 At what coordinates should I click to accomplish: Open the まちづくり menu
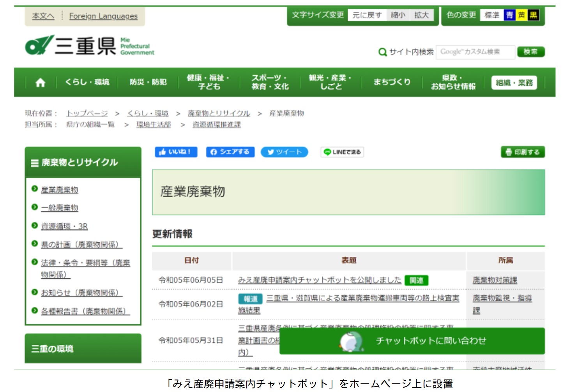(392, 82)
